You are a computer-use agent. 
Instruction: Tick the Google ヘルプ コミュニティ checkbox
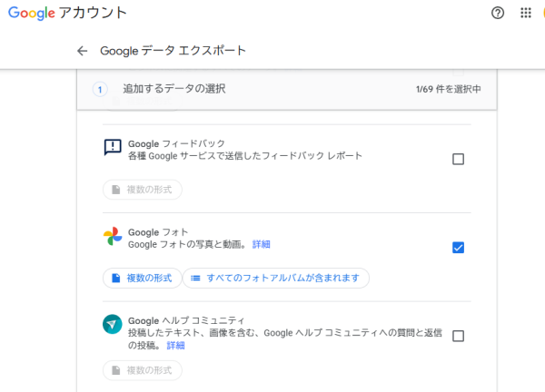point(458,336)
